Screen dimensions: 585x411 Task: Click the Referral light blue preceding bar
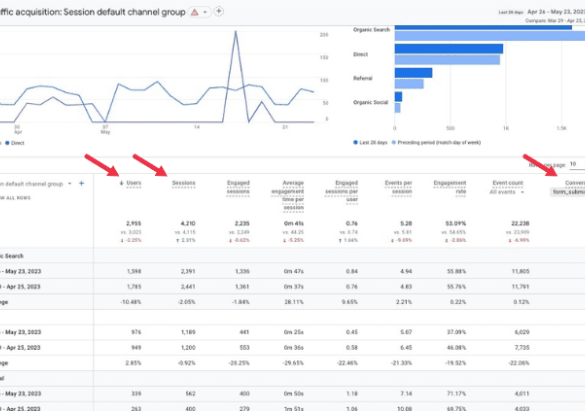pyautogui.click(x=409, y=84)
